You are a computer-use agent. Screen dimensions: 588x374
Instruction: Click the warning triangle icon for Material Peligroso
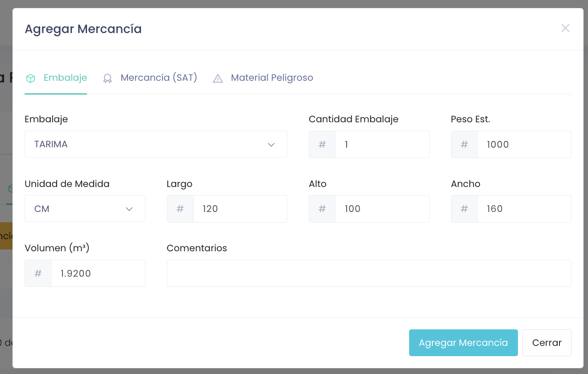217,78
